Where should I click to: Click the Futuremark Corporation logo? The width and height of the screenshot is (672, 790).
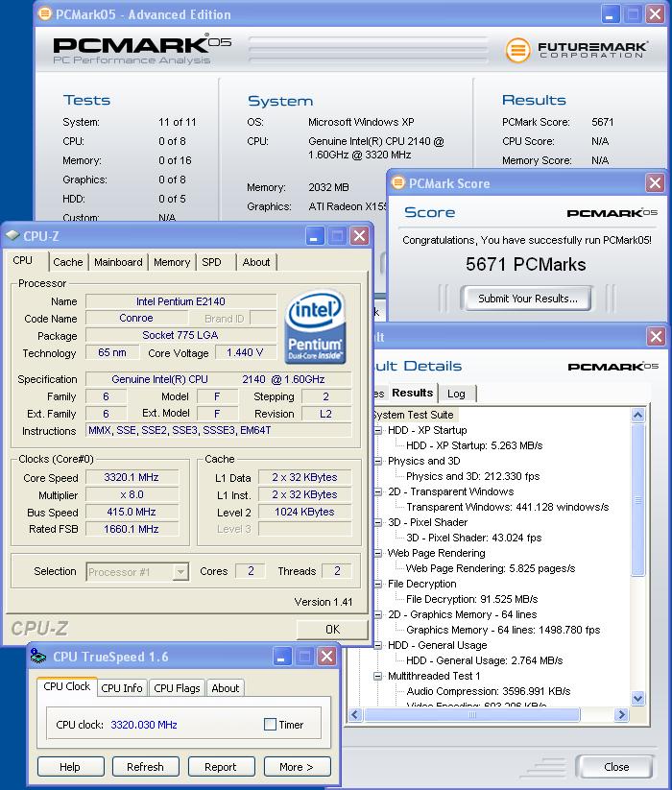pos(576,50)
